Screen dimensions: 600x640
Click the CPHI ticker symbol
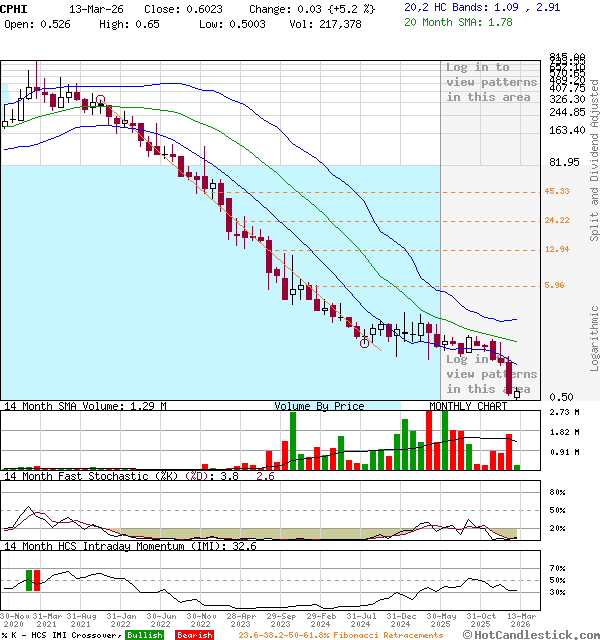[x=16, y=8]
